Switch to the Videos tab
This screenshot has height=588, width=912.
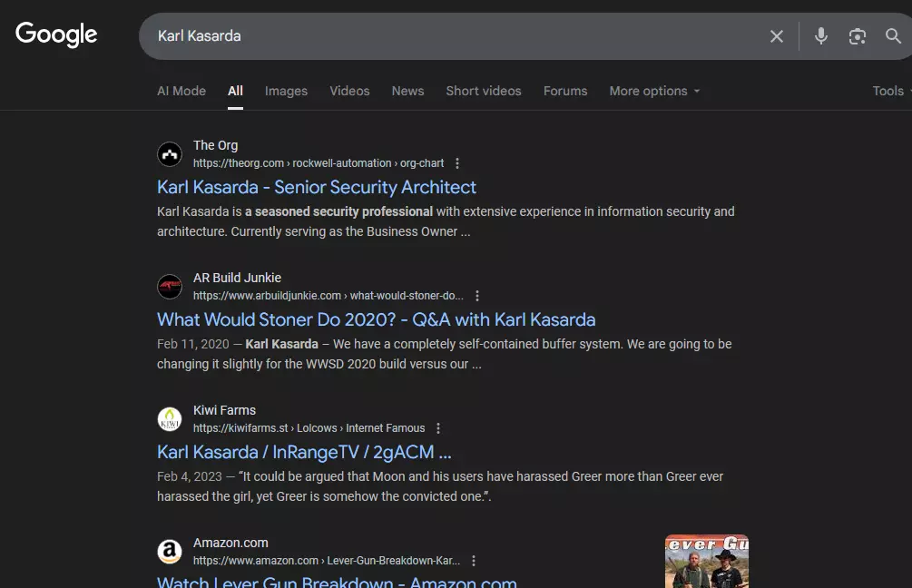[349, 92]
